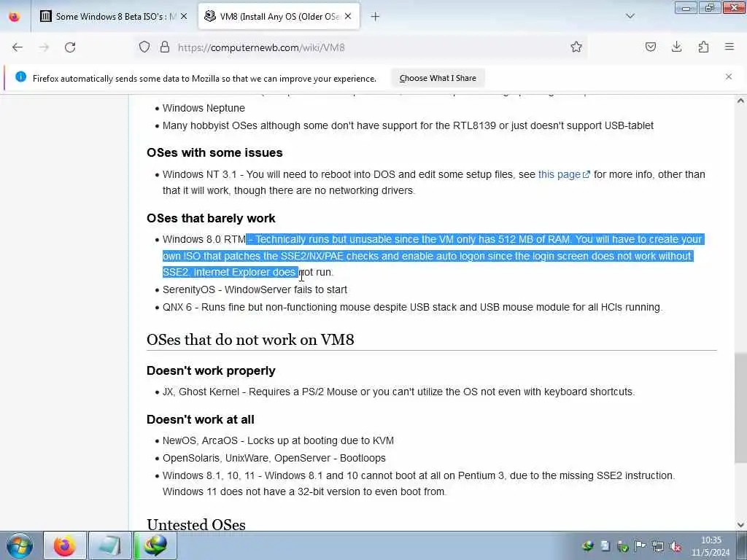Click Firefox icon in taskbar
Screen dimensions: 747x560
(x=65, y=545)
